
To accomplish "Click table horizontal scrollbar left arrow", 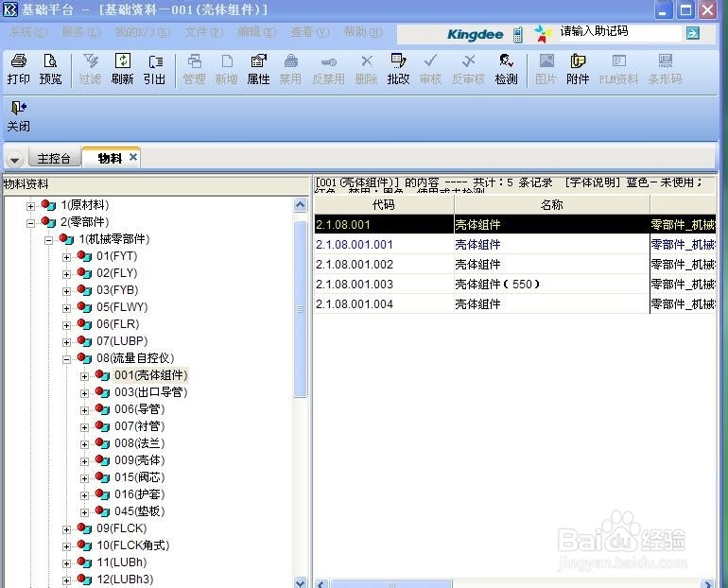I will [321, 584].
